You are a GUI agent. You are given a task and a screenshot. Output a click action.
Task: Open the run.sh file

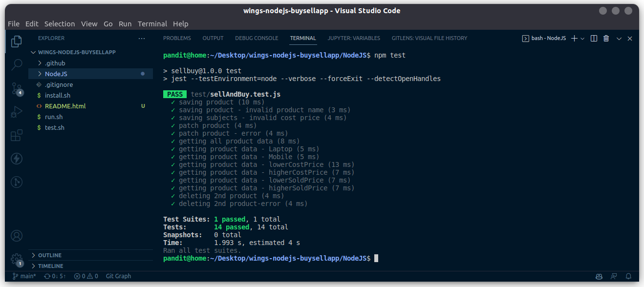pos(90,117)
